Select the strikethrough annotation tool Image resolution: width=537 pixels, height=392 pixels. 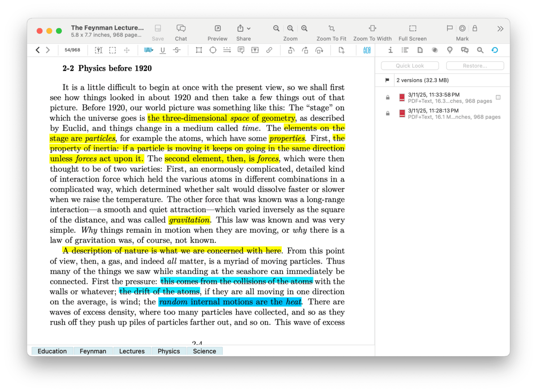[177, 50]
